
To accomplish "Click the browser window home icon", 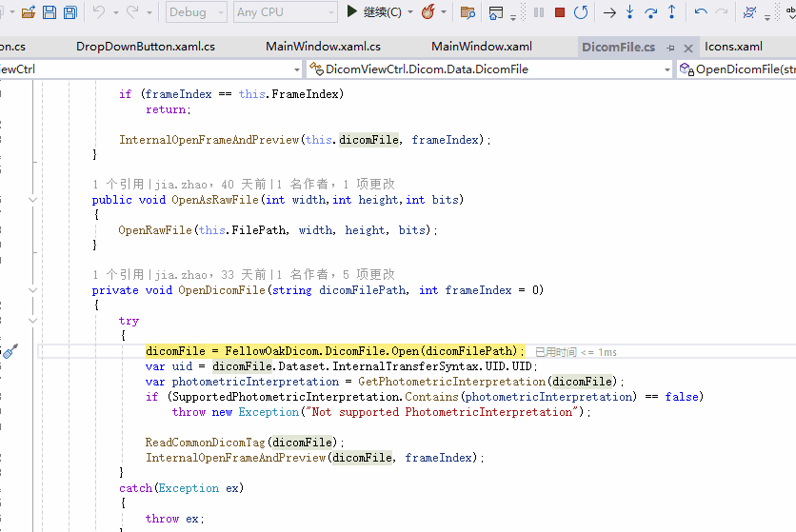I will [x=495, y=12].
